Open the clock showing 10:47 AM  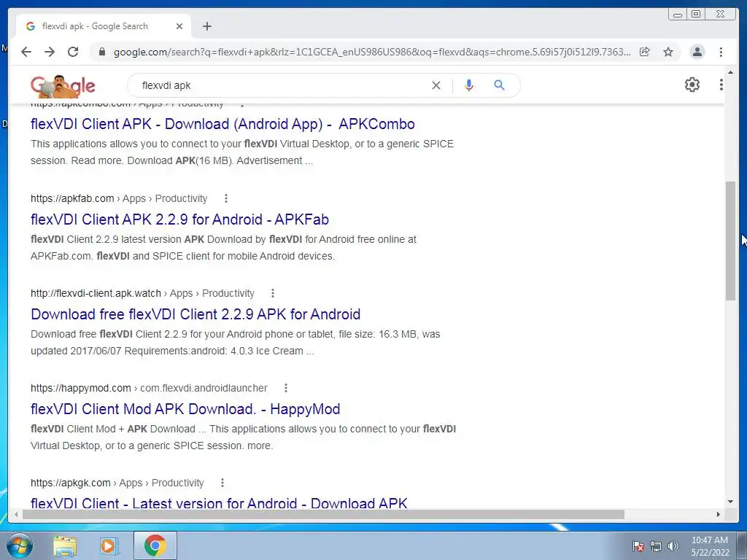pos(710,546)
